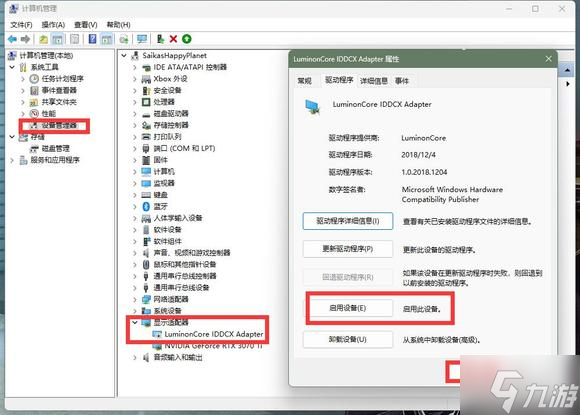Open the 查看(V) menu
Image resolution: width=580 pixels, height=415 pixels.
coord(85,25)
